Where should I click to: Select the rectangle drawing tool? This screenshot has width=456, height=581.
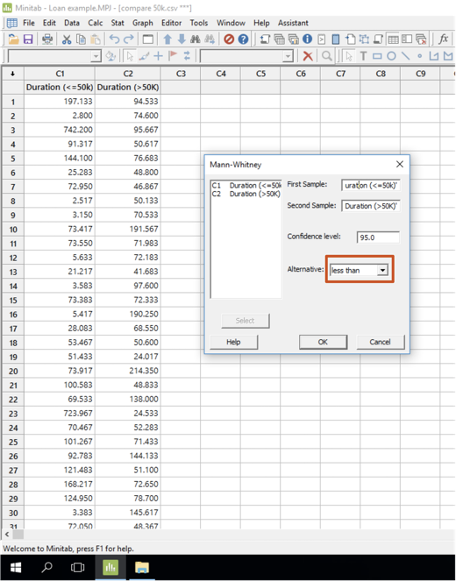point(377,56)
